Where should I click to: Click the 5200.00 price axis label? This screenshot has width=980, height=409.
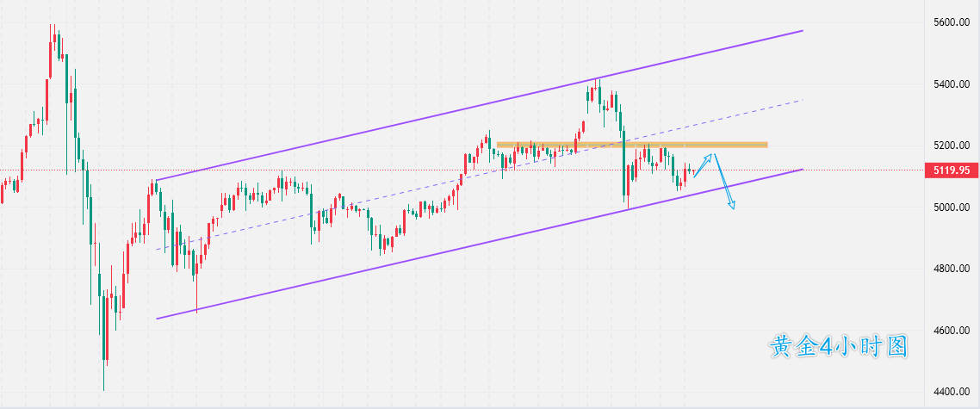952,146
